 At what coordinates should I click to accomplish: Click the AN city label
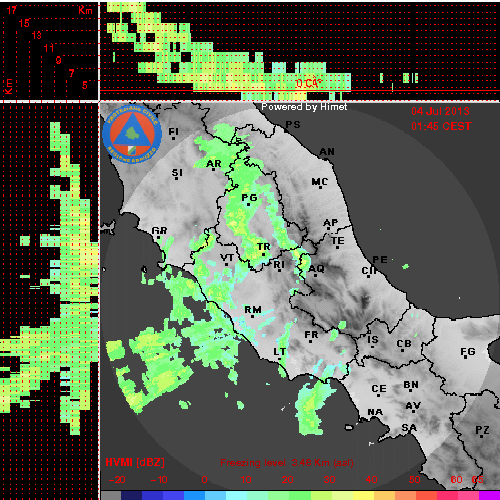coord(327,152)
